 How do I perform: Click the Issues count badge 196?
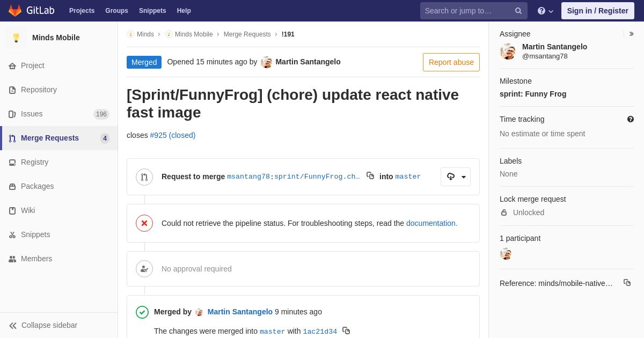pos(101,114)
